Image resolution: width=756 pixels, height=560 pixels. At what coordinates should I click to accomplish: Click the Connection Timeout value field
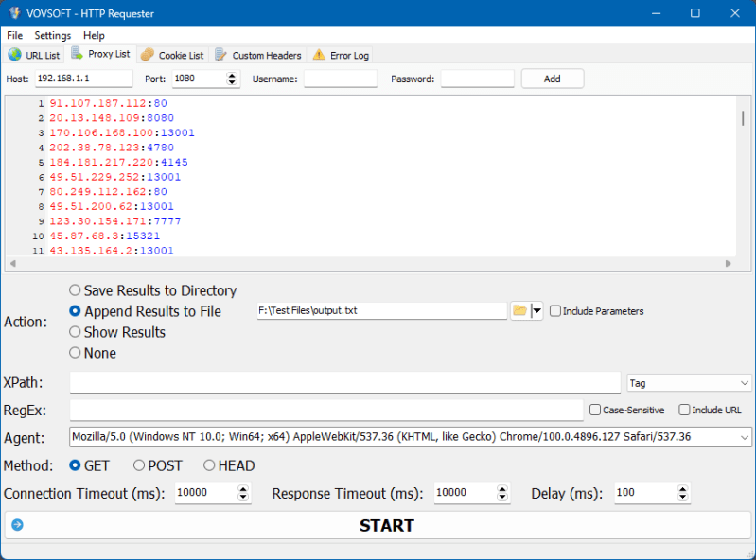206,493
